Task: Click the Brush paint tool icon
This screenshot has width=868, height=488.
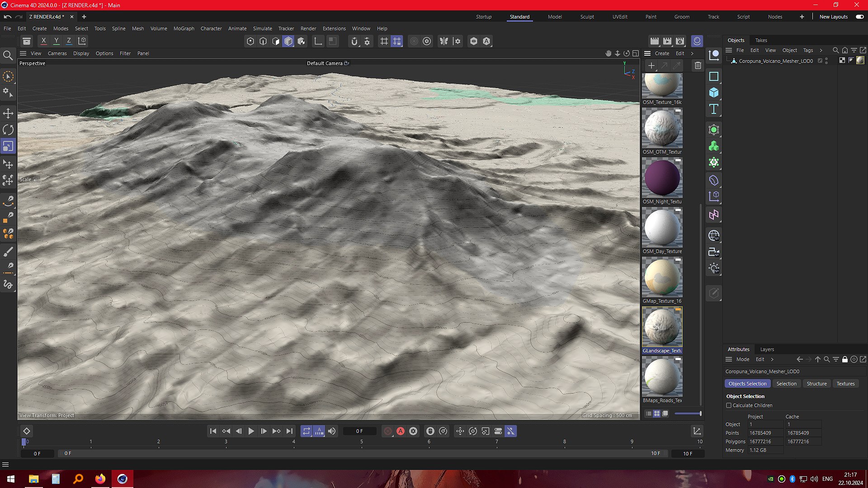Action: coord(8,252)
